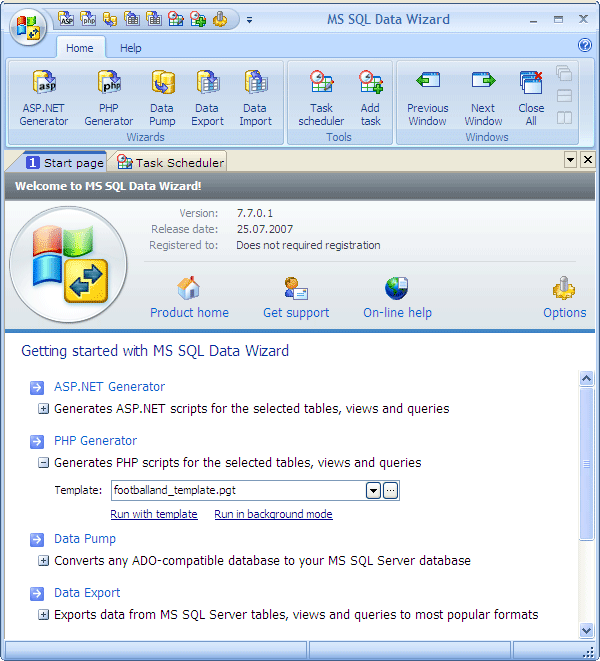Click the cascade windows icon
This screenshot has width=600, height=661.
(564, 73)
